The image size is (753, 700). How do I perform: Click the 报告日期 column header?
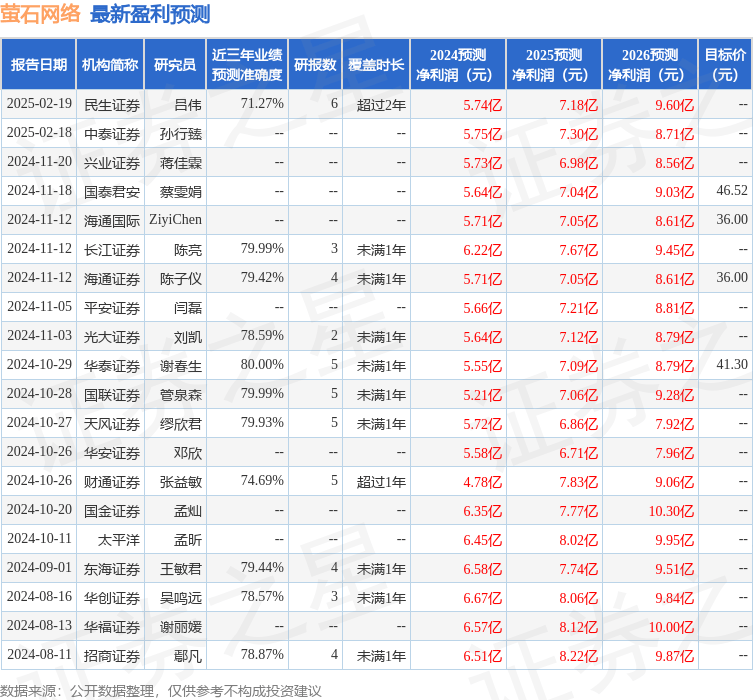click(38, 64)
